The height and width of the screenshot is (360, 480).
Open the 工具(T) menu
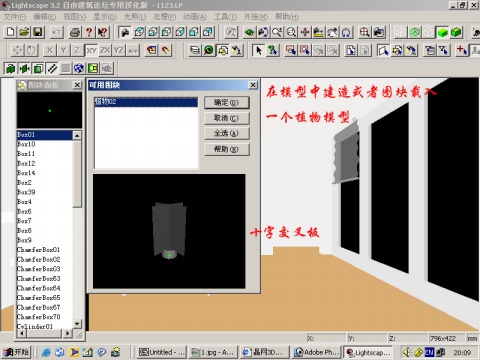pos(225,16)
